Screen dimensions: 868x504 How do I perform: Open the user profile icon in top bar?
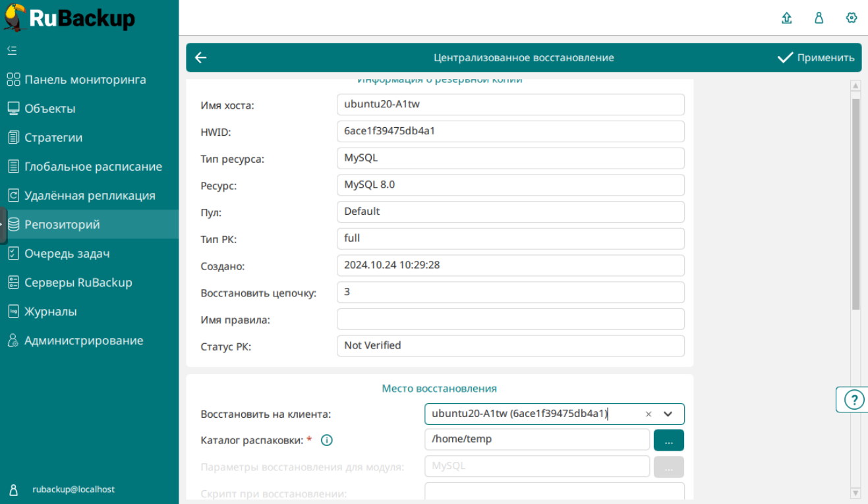[819, 18]
